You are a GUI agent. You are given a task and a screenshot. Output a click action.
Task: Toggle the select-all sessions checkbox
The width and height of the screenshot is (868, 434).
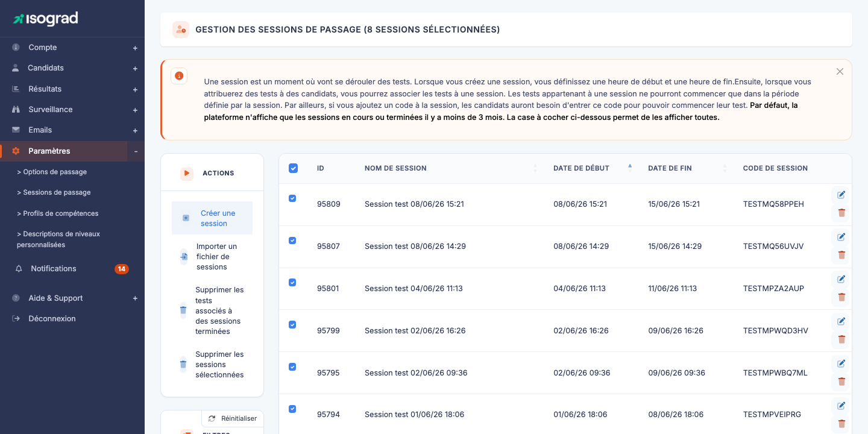coord(293,168)
